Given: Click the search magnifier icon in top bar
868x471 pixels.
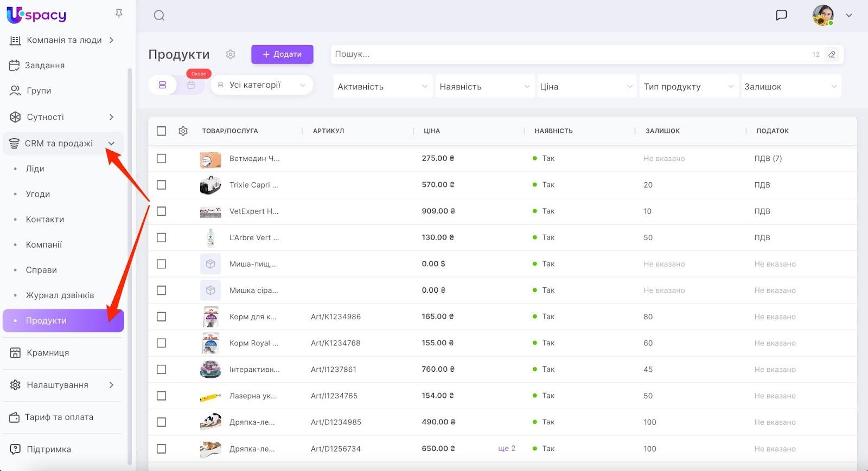Looking at the screenshot, I should (159, 16).
